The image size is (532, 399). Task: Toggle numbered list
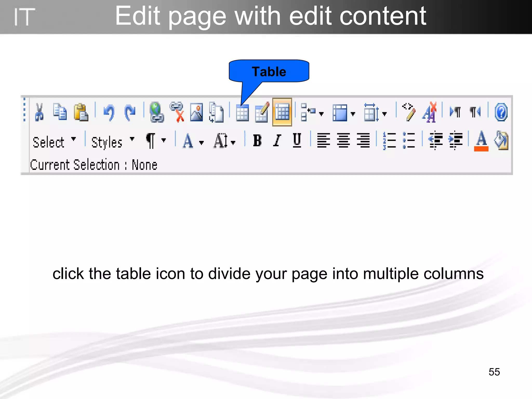click(389, 141)
